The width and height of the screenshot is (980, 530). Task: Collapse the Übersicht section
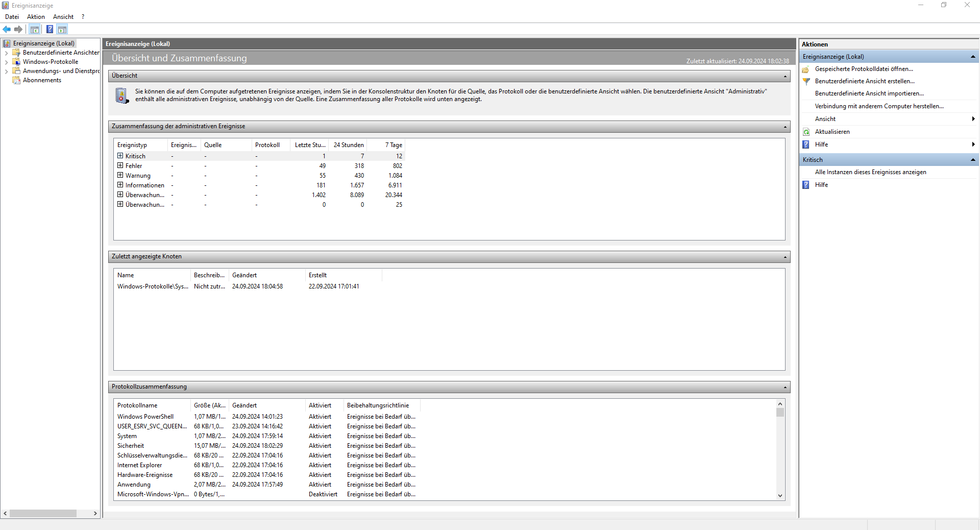click(785, 76)
